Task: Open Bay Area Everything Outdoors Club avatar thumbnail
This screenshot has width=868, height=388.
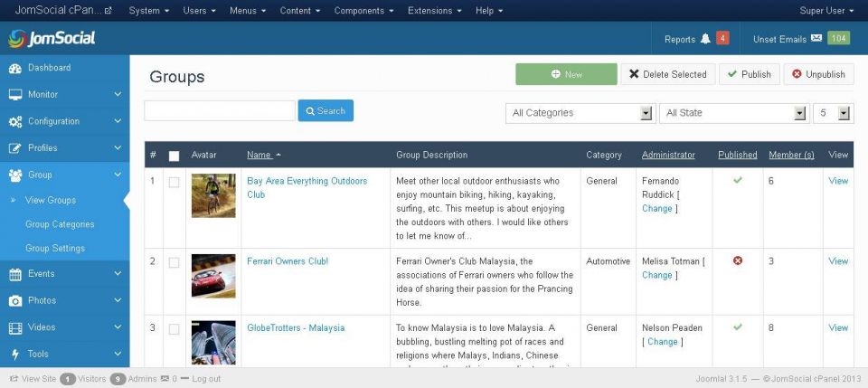Action: click(x=213, y=195)
